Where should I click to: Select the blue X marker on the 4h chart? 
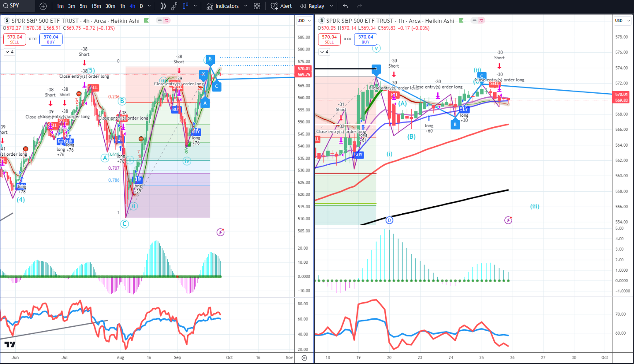(203, 75)
